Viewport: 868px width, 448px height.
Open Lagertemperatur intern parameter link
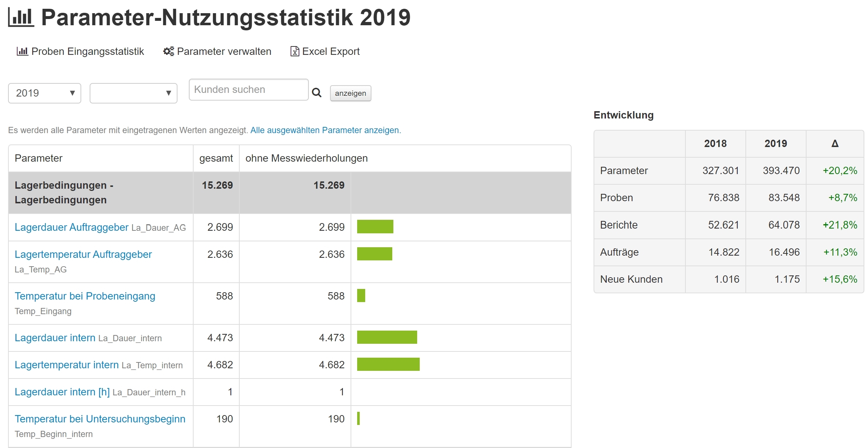tap(67, 365)
